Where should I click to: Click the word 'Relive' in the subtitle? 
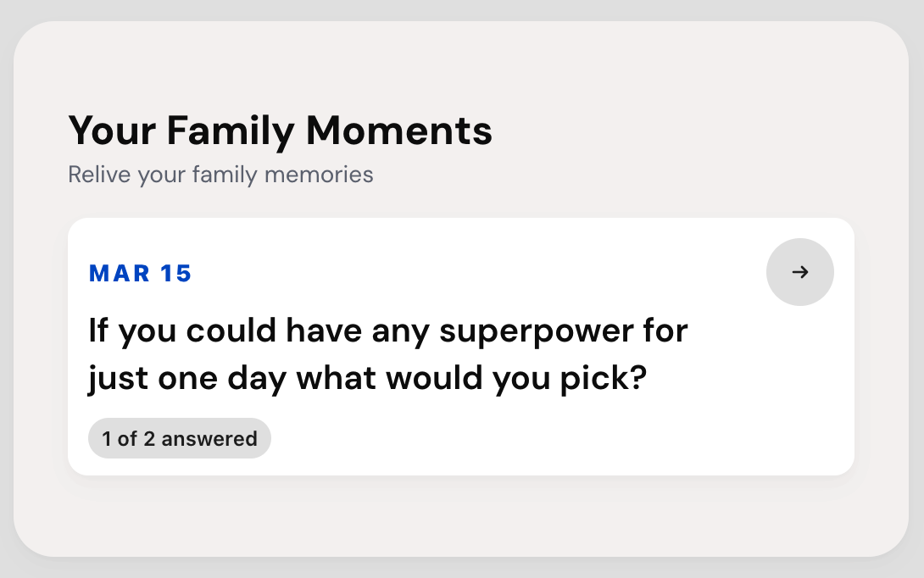[x=99, y=175]
